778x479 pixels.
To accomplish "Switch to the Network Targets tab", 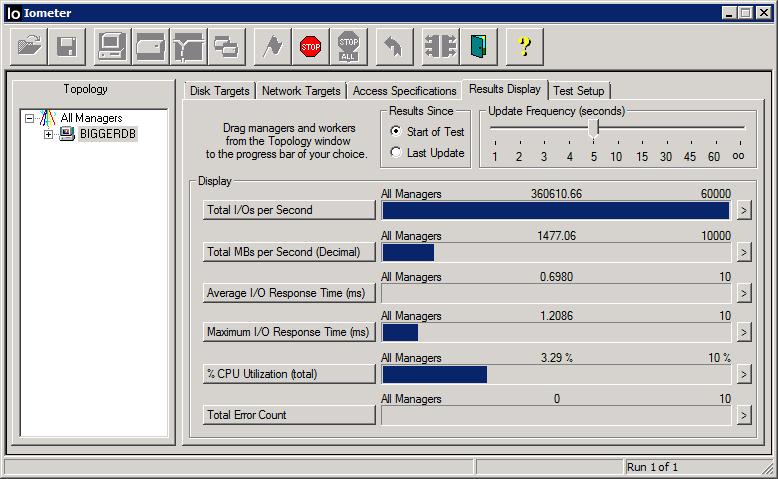I will tap(301, 91).
